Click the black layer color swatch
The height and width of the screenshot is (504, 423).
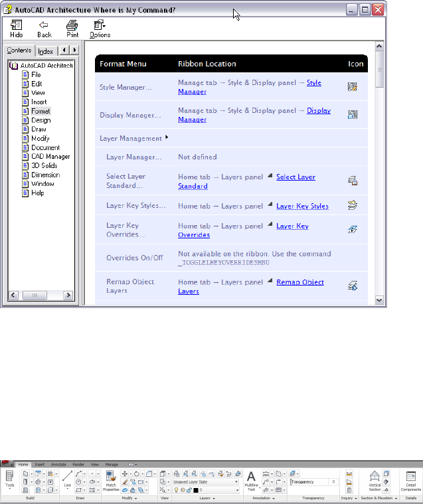coord(195,490)
